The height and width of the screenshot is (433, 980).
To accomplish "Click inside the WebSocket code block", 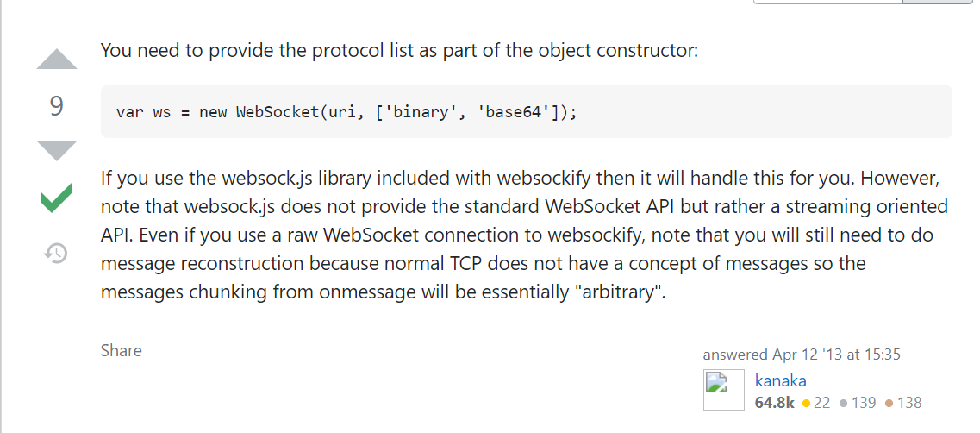I will click(x=527, y=111).
